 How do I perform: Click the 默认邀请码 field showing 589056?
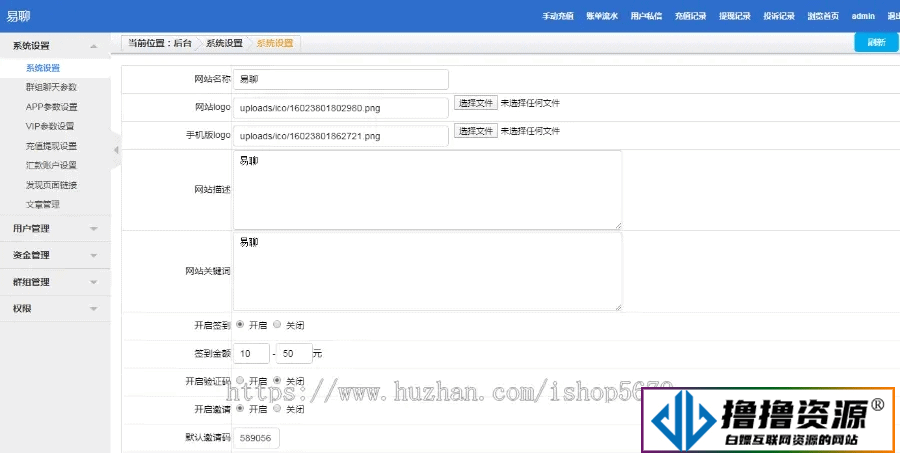[x=257, y=438]
